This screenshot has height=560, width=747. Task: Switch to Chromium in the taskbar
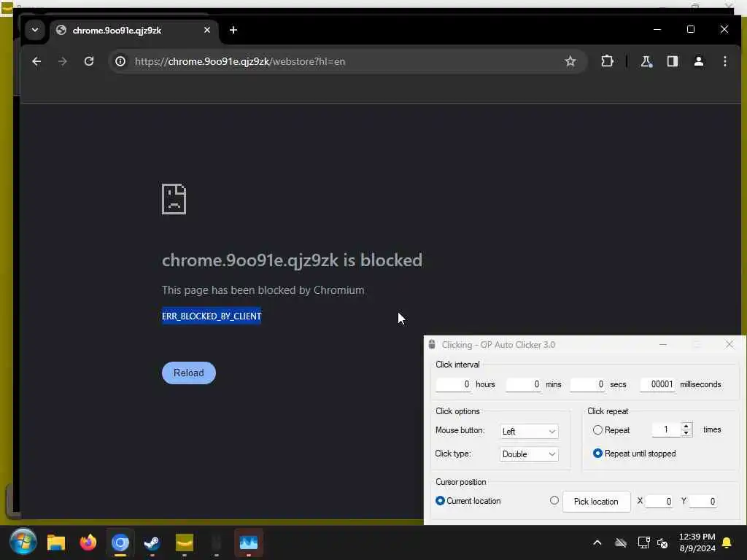120,542
